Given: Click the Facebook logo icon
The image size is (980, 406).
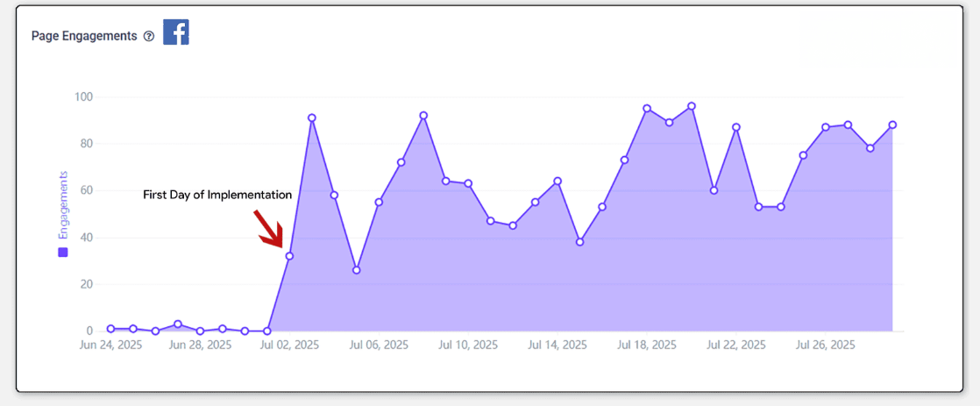Looking at the screenshot, I should 176,32.
